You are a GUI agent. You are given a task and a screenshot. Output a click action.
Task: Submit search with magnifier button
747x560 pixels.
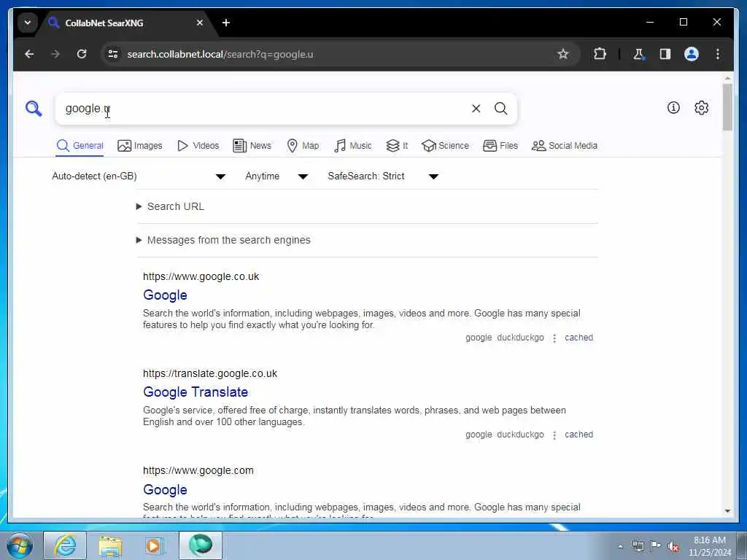pyautogui.click(x=500, y=109)
